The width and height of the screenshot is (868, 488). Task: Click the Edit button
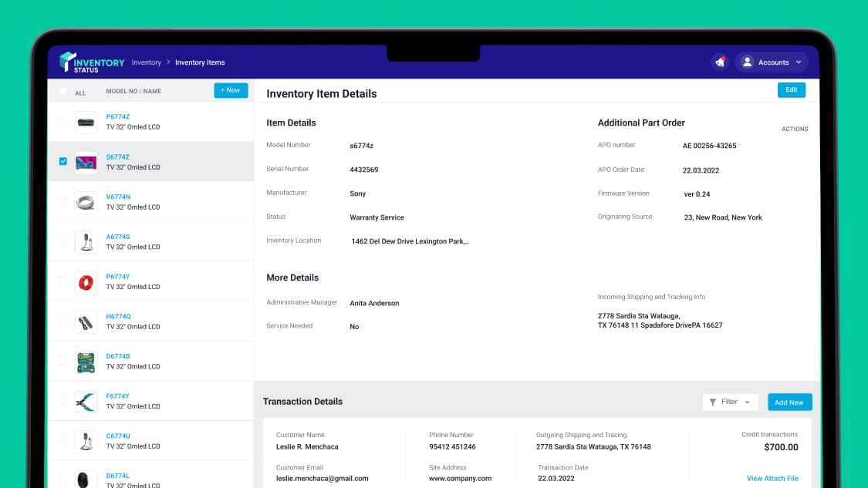(791, 89)
